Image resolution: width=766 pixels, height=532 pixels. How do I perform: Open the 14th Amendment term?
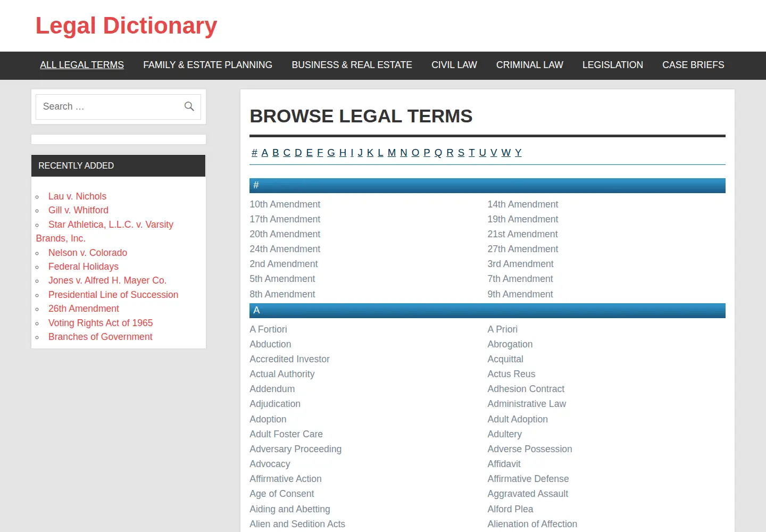tap(523, 204)
